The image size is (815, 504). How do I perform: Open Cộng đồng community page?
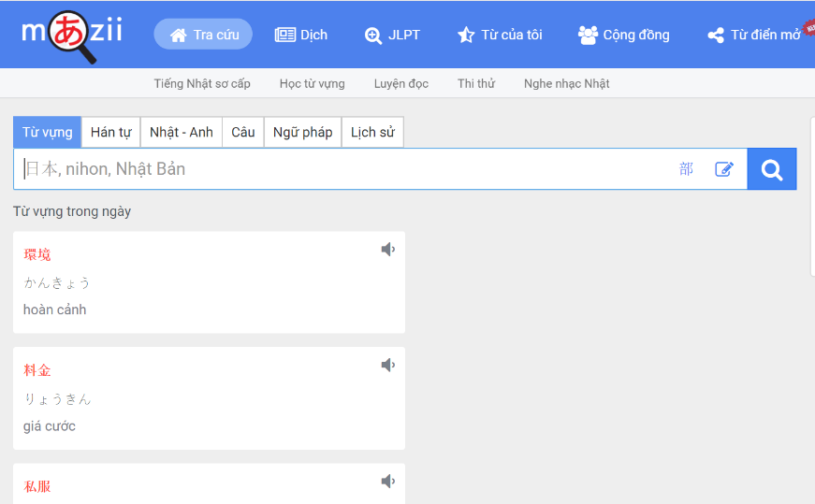point(624,35)
